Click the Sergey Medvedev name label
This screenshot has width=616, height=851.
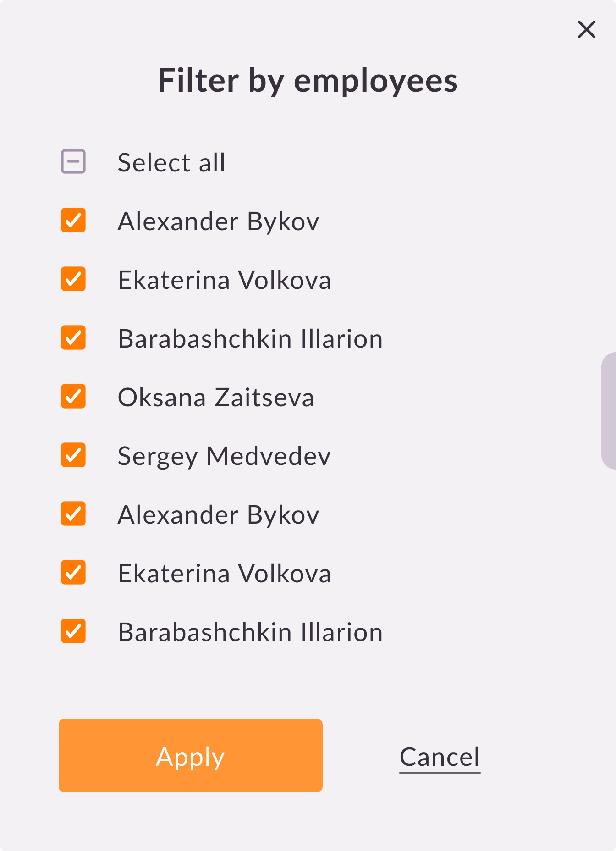pos(224,456)
